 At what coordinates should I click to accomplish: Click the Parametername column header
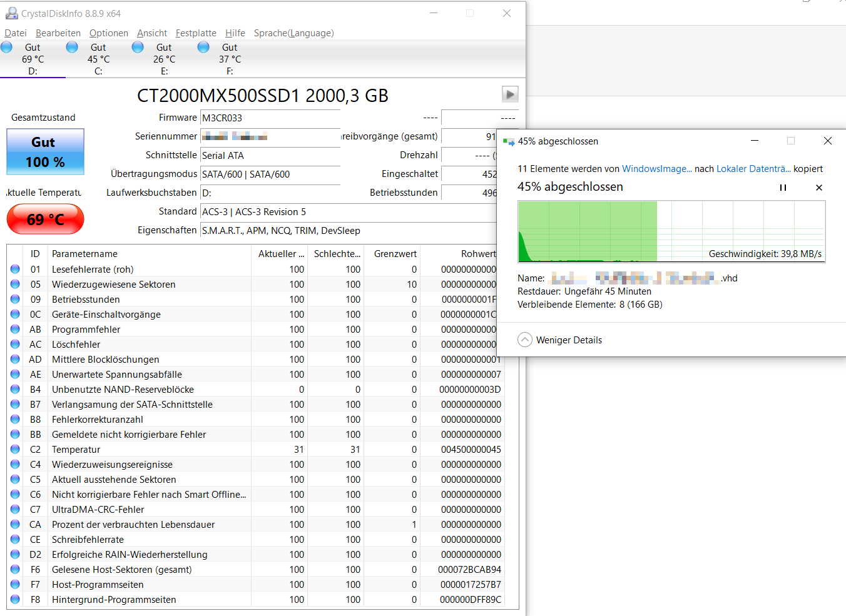tap(150, 253)
